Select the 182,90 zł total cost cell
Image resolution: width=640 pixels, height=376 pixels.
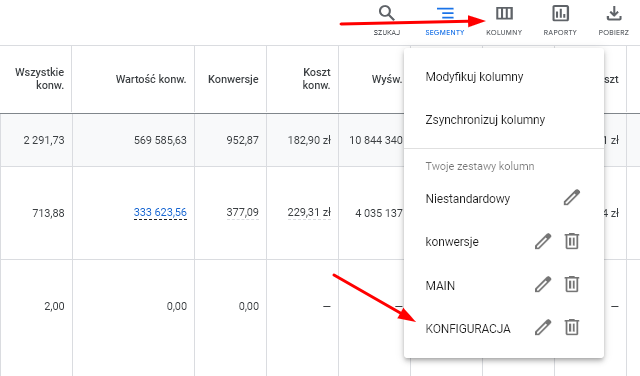[309, 140]
